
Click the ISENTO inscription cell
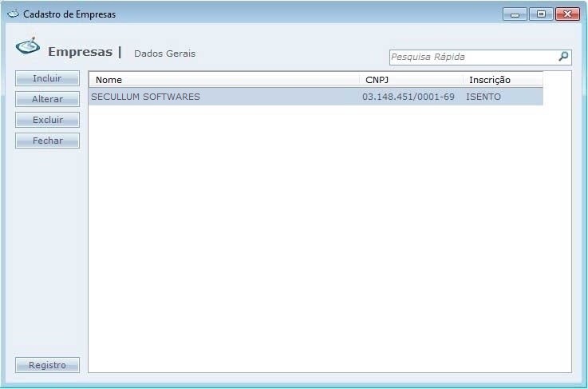click(483, 97)
